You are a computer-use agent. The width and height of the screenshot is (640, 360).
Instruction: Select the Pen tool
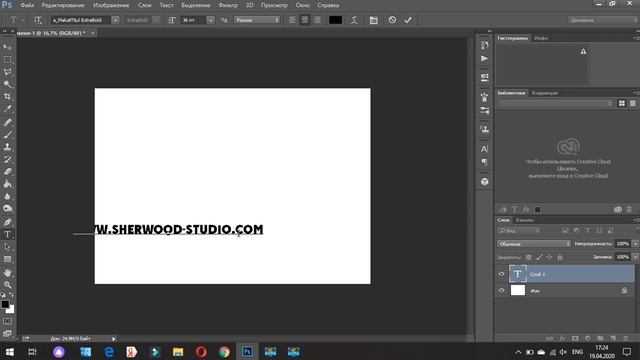[7, 222]
